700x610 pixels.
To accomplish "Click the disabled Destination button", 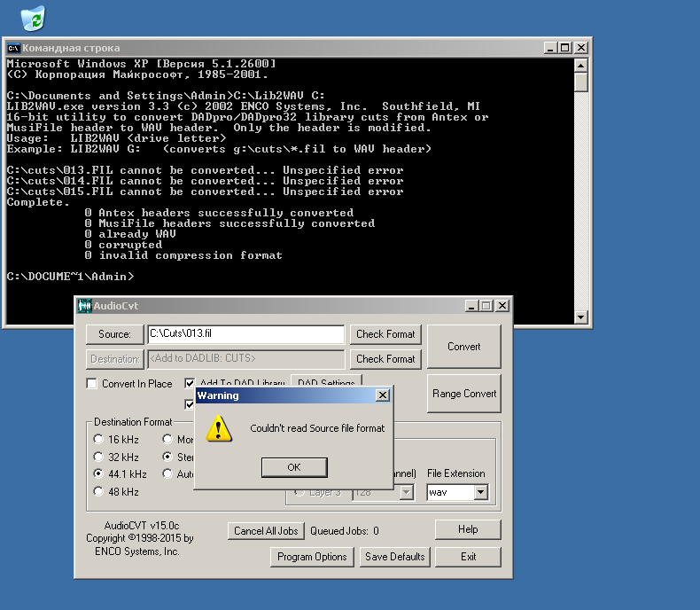I will tap(114, 359).
